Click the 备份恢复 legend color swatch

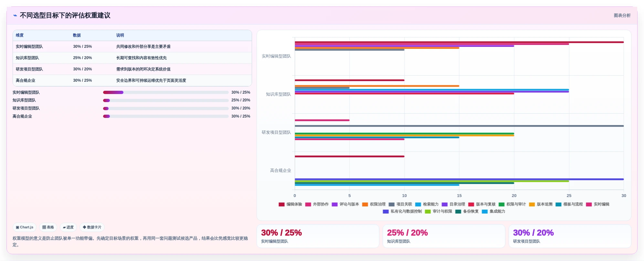[458, 212]
